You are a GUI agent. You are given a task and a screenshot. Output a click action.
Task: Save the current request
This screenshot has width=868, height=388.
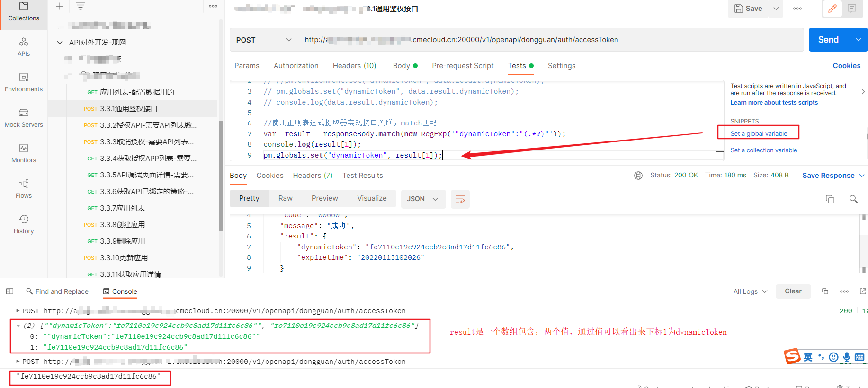(x=749, y=9)
